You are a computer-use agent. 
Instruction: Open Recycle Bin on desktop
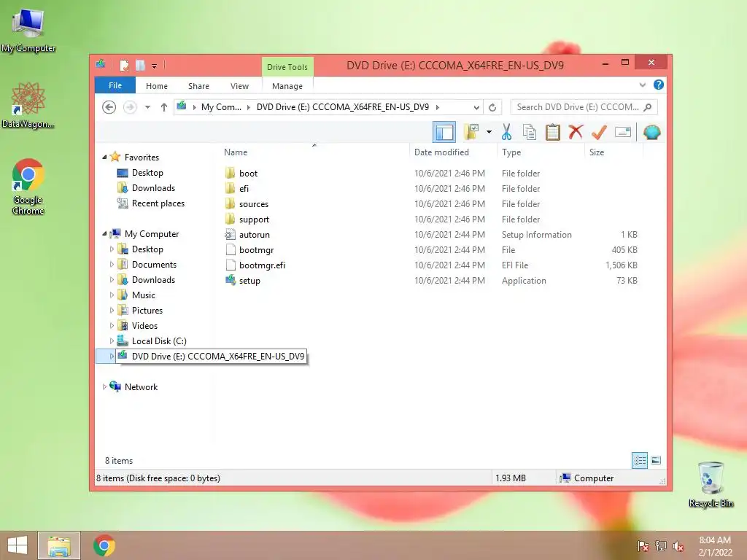tap(711, 484)
